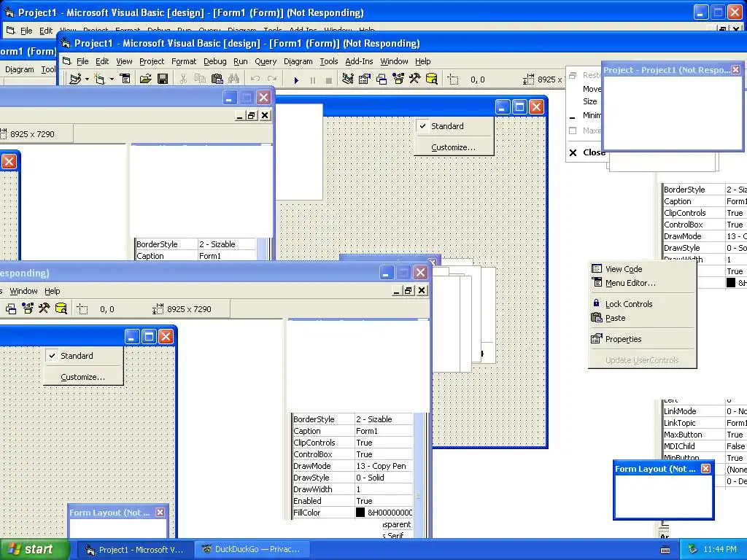Click the Open Project folder icon
Screen dimensions: 747x560
pos(146,79)
